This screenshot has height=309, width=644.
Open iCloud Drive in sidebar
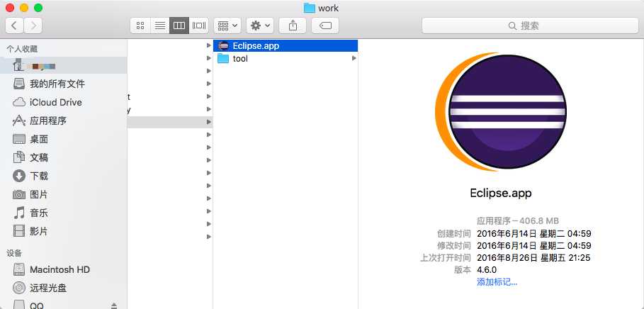click(x=64, y=102)
